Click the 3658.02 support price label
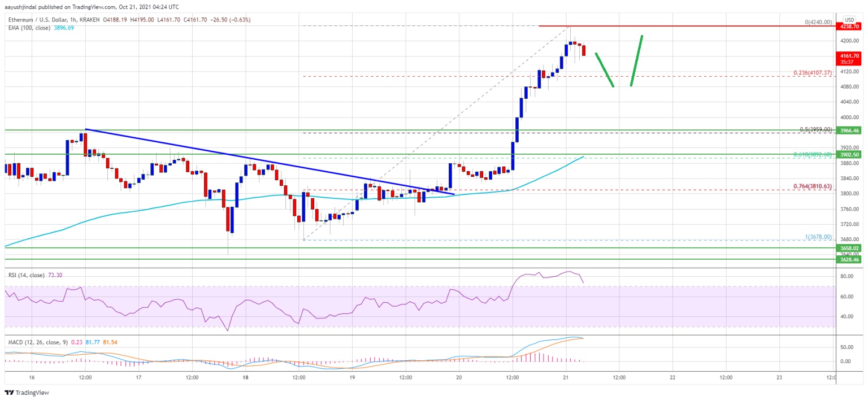 [x=849, y=247]
